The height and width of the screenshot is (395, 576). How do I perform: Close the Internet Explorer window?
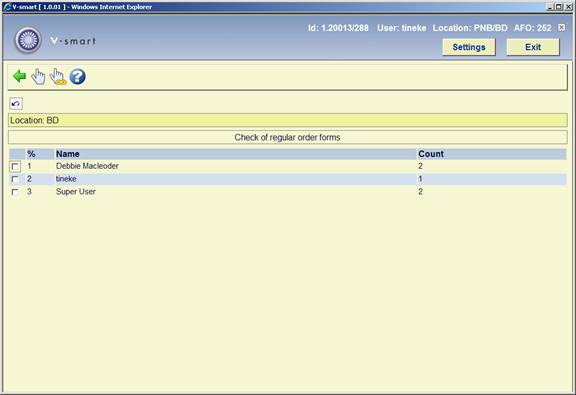(x=567, y=7)
